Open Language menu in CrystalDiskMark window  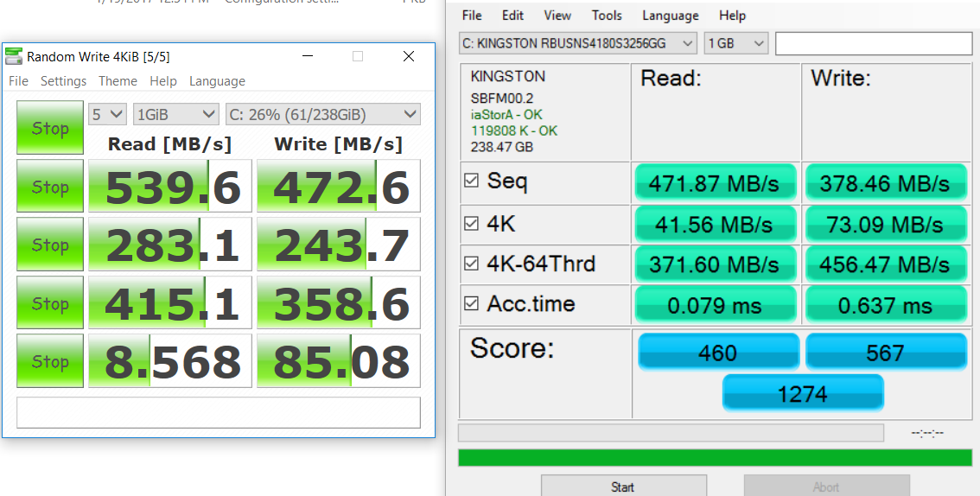[217, 81]
